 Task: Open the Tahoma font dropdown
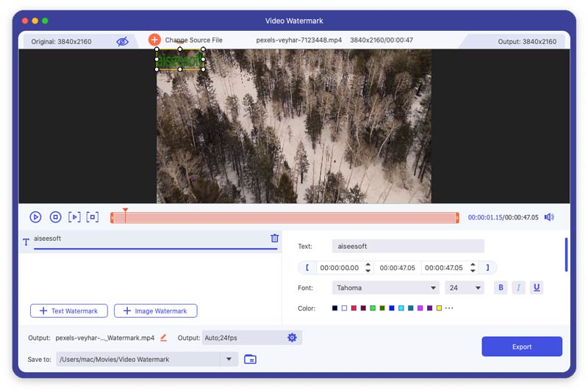(x=385, y=288)
